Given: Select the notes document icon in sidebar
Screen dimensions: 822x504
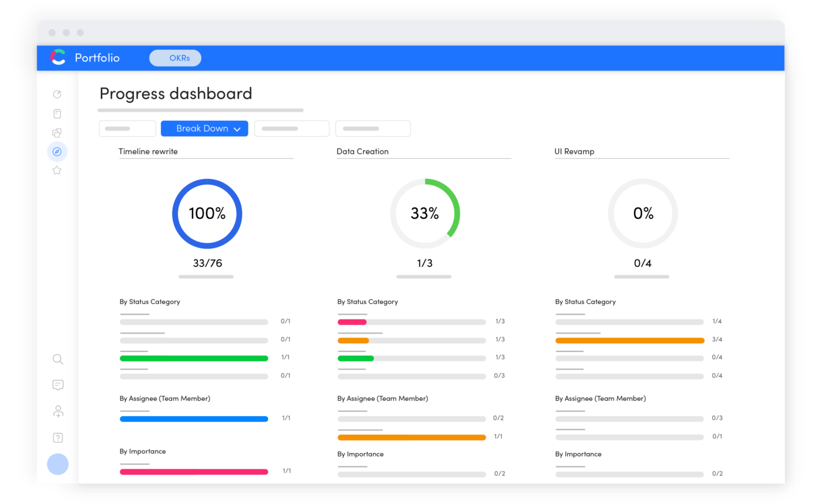Looking at the screenshot, I should pyautogui.click(x=57, y=113).
